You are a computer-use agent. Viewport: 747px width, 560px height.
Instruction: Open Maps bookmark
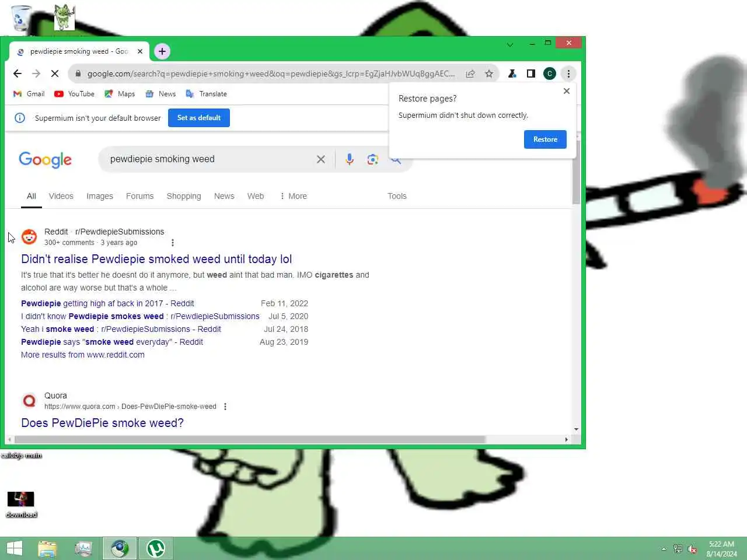120,94
